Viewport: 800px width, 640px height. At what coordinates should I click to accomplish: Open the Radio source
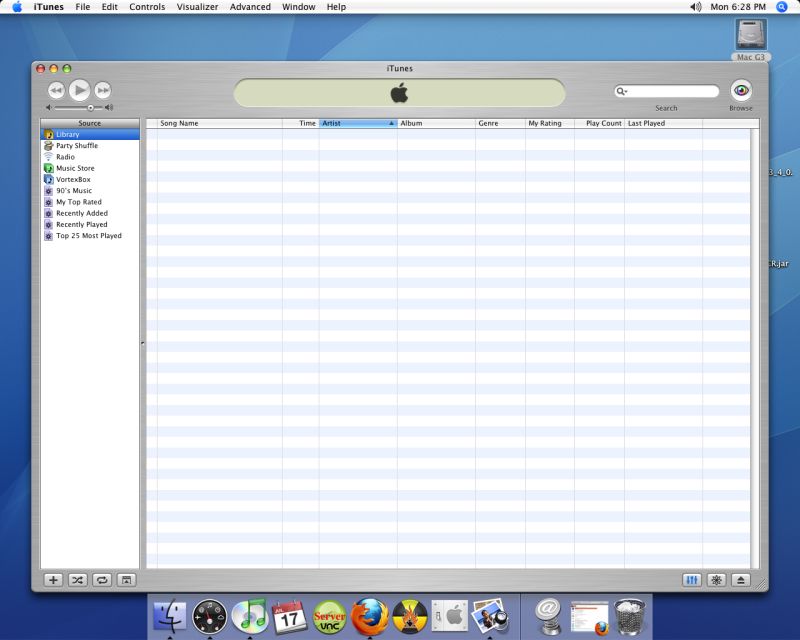(90, 157)
